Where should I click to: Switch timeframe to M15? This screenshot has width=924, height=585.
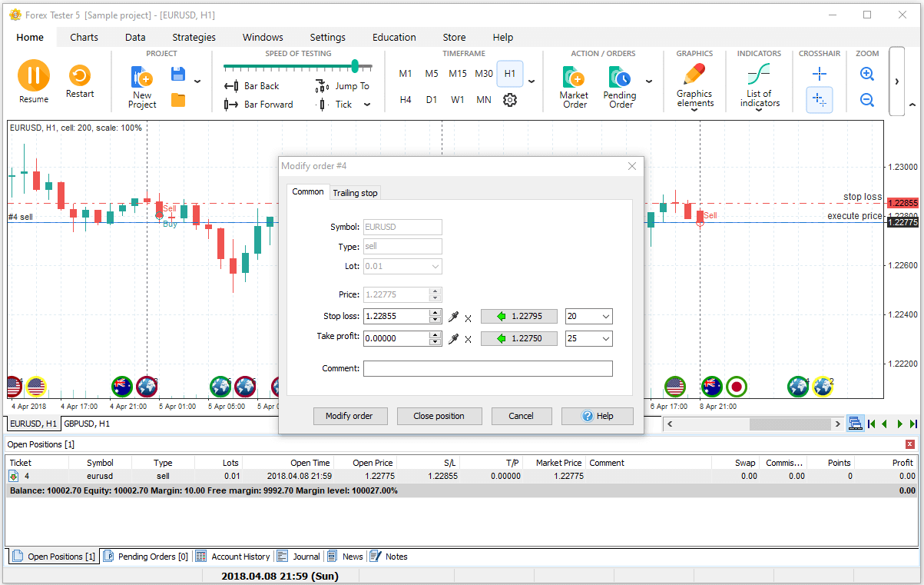point(458,74)
